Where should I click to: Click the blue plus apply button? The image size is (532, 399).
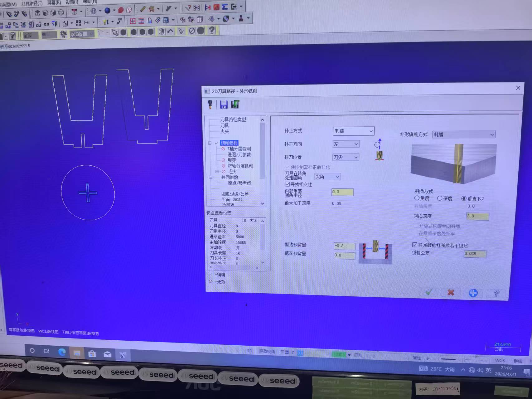[473, 293]
